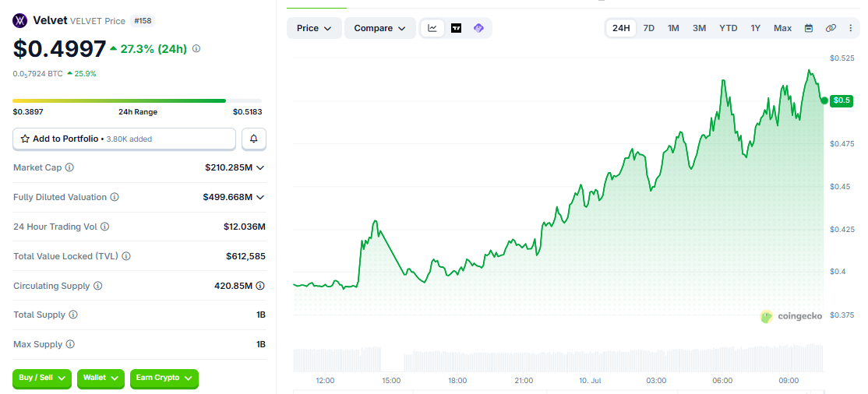Open the calendar date range picker
The image size is (868, 394).
(x=809, y=28)
